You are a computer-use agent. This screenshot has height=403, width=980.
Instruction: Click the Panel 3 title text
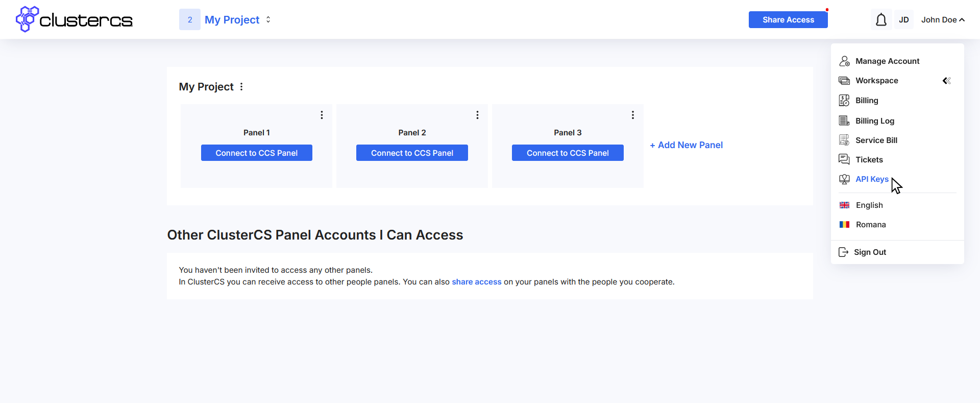(x=568, y=132)
